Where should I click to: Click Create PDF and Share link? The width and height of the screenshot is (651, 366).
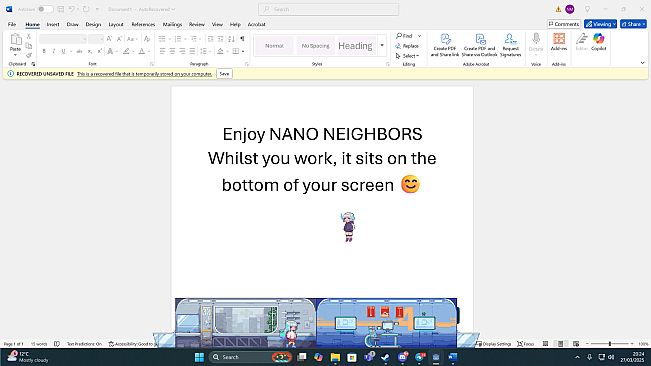pyautogui.click(x=445, y=45)
